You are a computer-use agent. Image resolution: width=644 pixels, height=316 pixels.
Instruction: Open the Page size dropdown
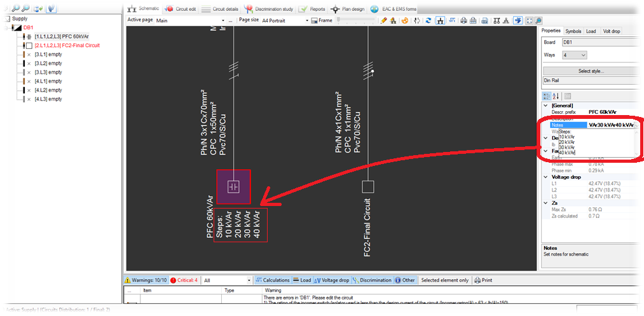(x=307, y=20)
